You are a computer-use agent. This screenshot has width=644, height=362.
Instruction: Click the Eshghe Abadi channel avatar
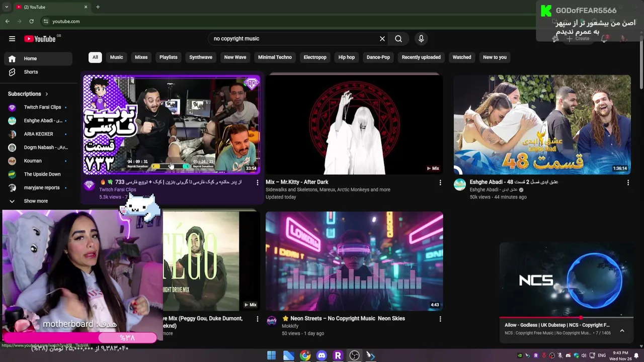pyautogui.click(x=460, y=185)
